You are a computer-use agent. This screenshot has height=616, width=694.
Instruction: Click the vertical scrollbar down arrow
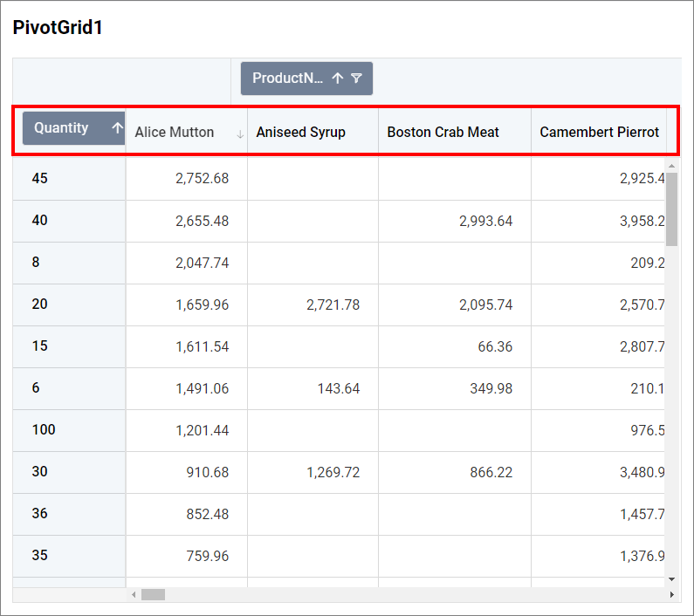coord(671,578)
